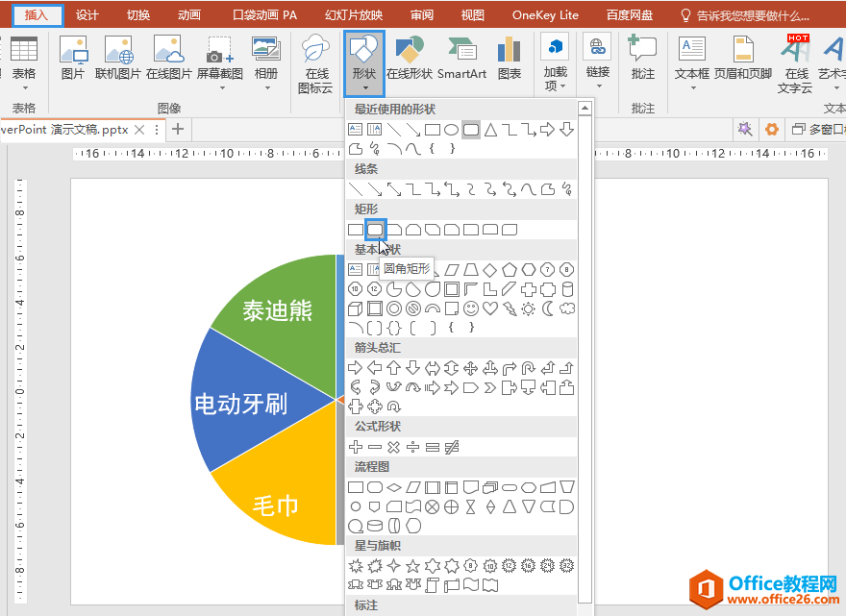This screenshot has height=616, width=846.
Task: Open the 动画 animations tab
Action: tap(189, 14)
